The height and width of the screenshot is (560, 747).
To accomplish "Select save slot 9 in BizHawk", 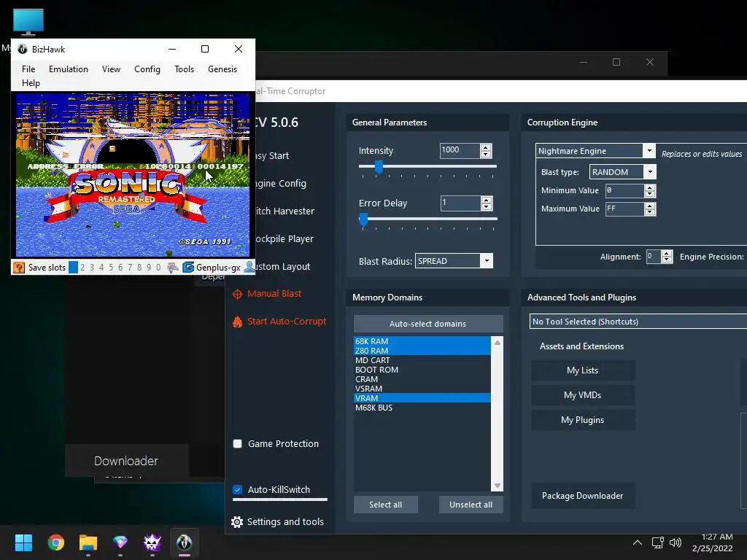I will (149, 267).
